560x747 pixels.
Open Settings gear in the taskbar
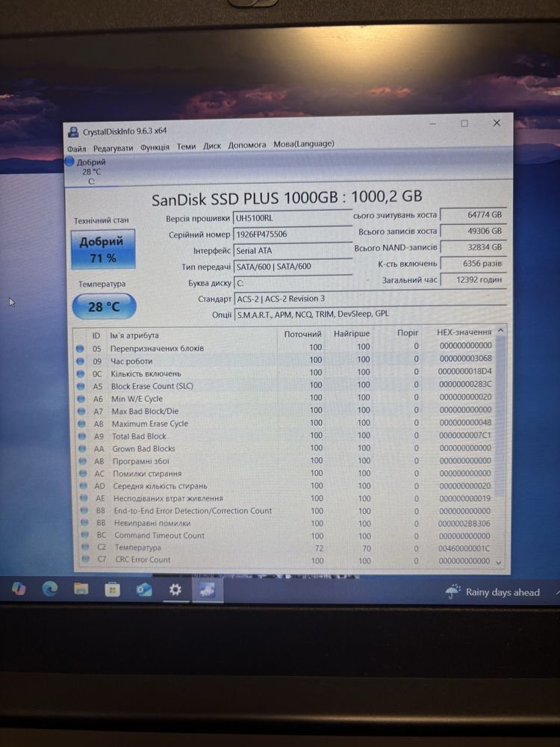click(x=175, y=590)
